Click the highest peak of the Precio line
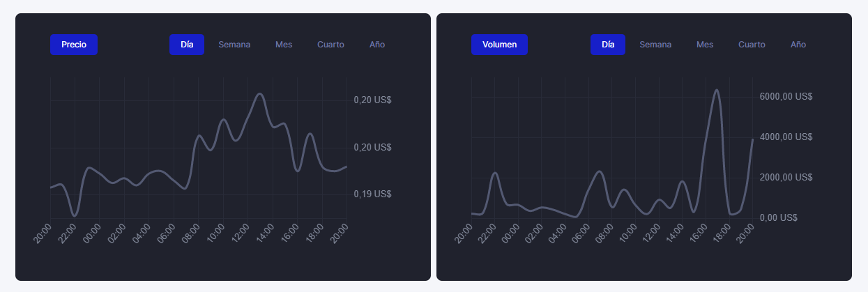The image size is (868, 292). point(260,93)
